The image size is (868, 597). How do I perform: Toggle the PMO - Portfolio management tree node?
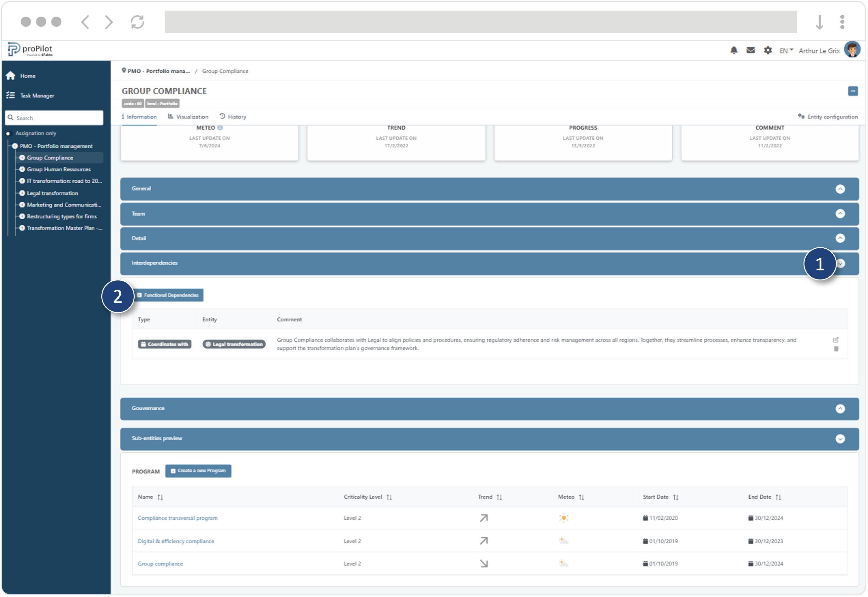tap(15, 146)
